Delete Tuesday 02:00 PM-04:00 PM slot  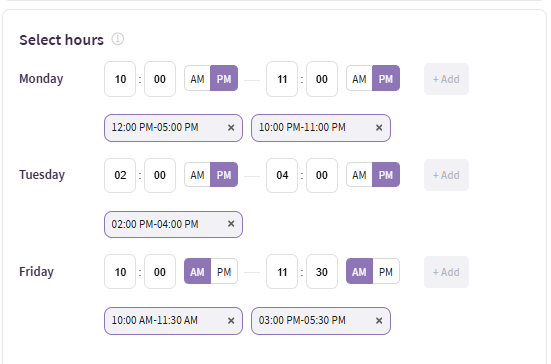coord(231,224)
